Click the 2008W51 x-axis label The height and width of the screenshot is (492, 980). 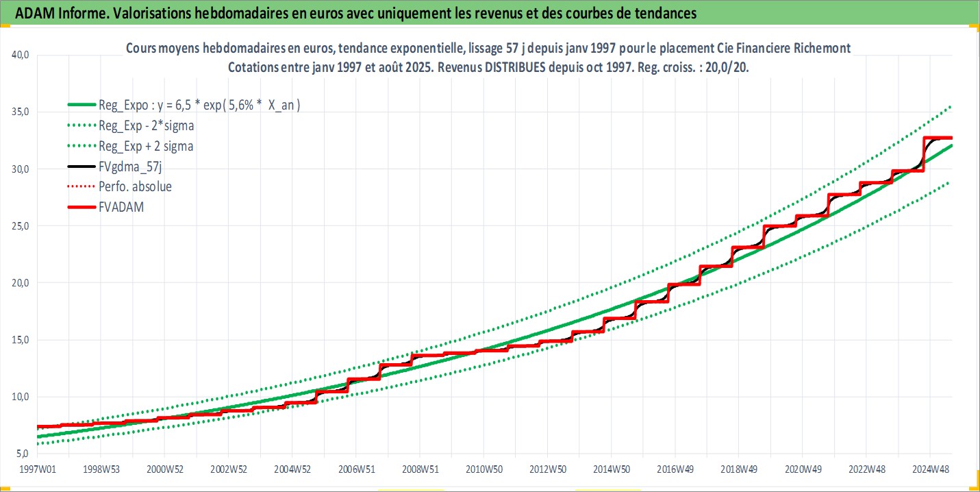[419, 469]
